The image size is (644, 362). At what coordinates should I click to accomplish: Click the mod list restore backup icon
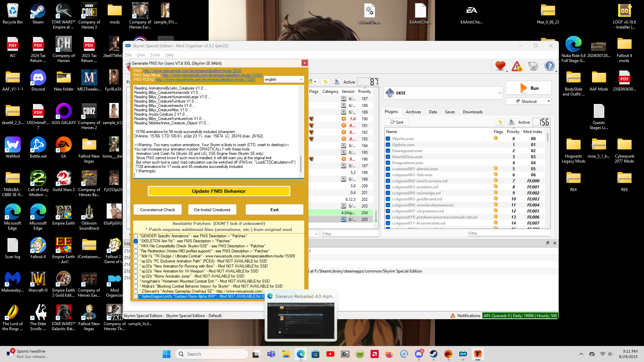click(x=325, y=82)
